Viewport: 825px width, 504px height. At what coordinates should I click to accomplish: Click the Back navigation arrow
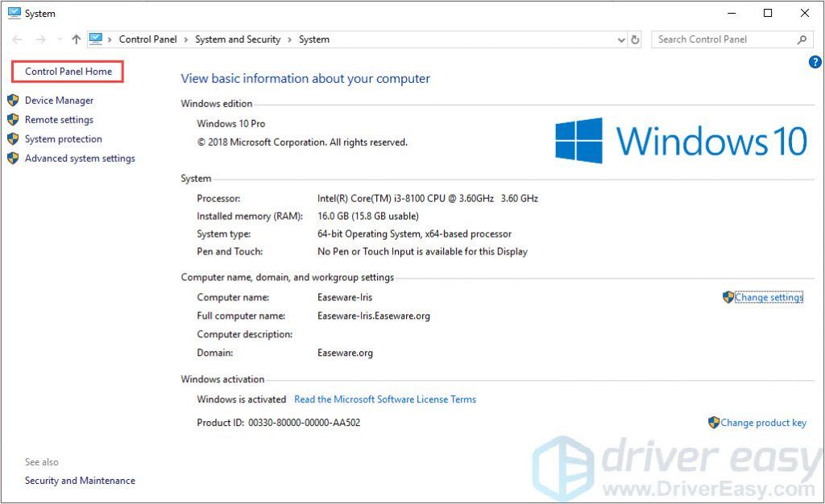pos(17,39)
